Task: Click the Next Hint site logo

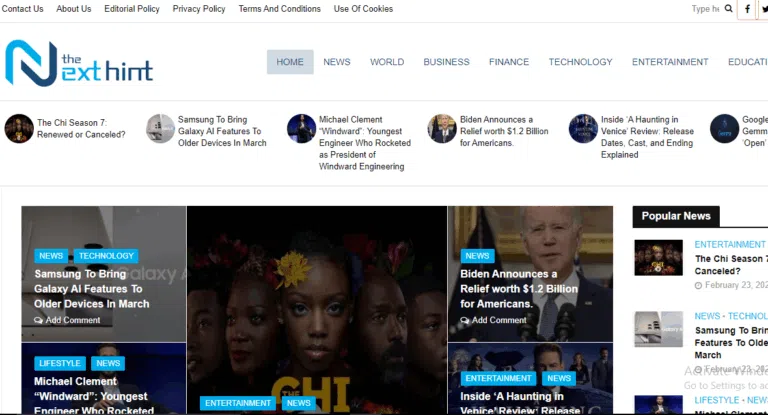Action: pos(79,63)
